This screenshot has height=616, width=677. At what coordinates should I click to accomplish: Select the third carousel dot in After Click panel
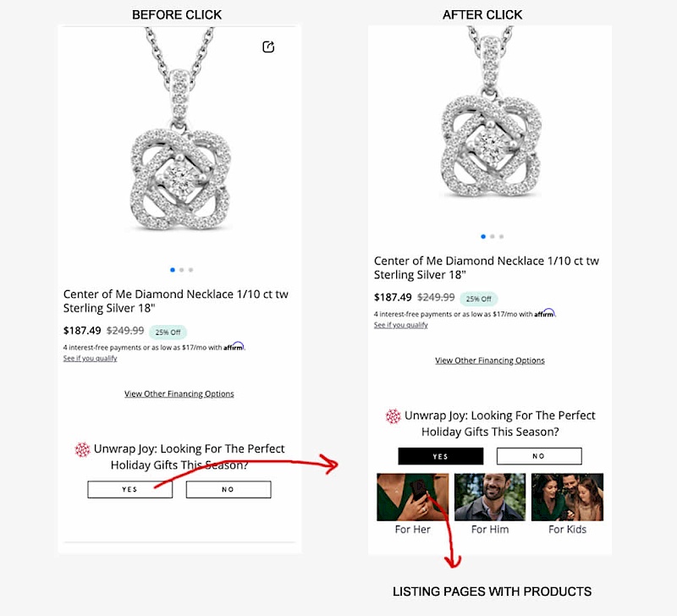pos(501,236)
